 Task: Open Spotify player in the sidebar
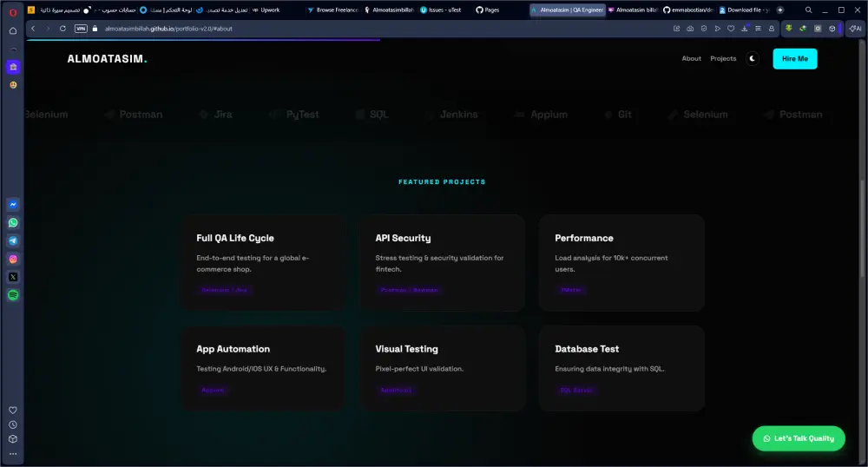[13, 295]
